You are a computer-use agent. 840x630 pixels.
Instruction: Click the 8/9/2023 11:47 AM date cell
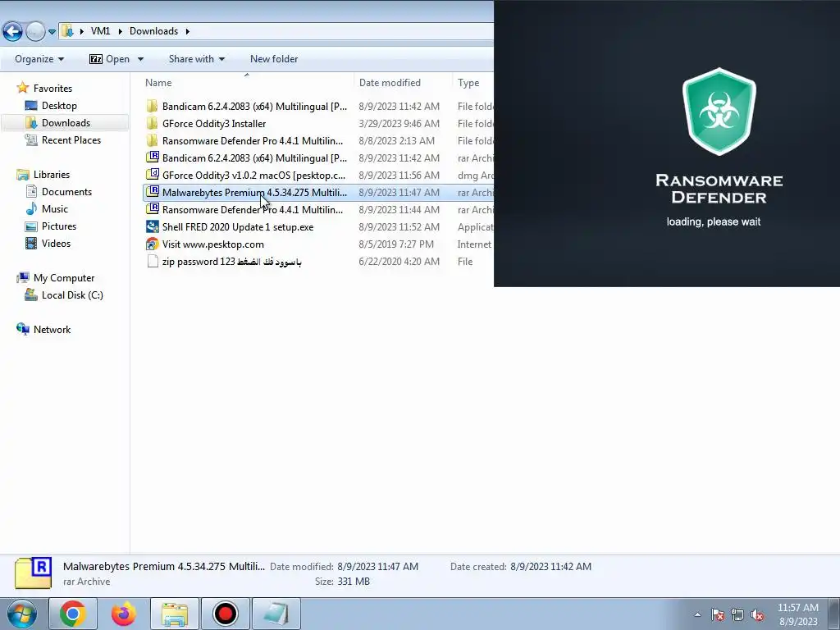point(399,192)
